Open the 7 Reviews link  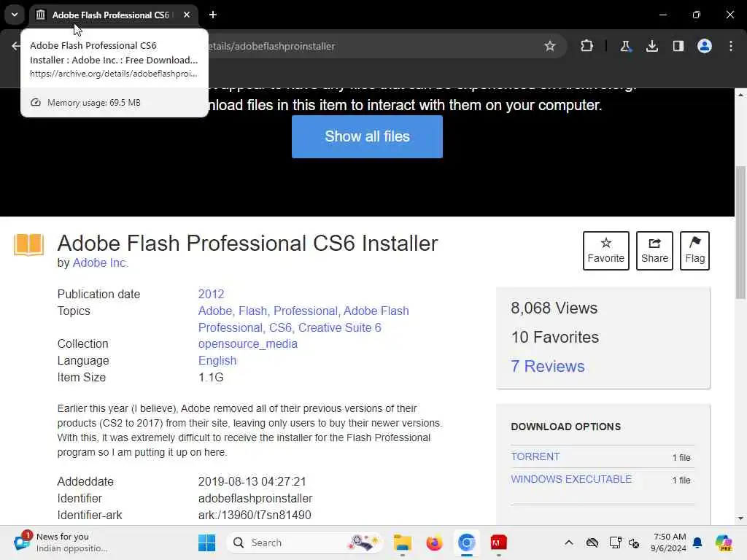tap(548, 366)
